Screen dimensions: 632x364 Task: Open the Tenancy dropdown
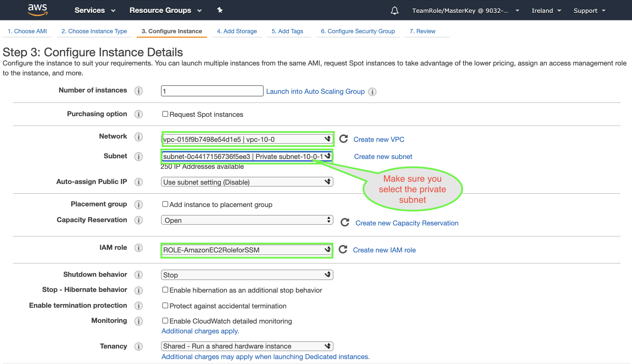click(x=247, y=346)
